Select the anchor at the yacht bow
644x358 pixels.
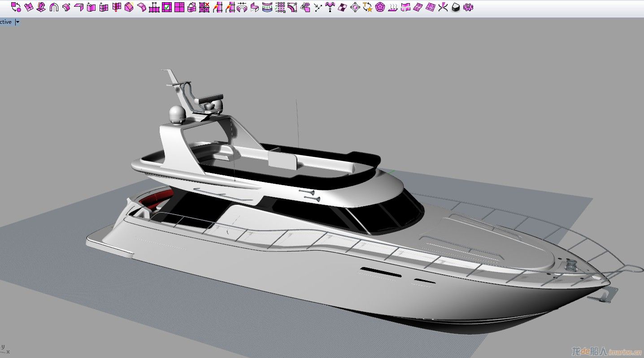tap(603, 296)
